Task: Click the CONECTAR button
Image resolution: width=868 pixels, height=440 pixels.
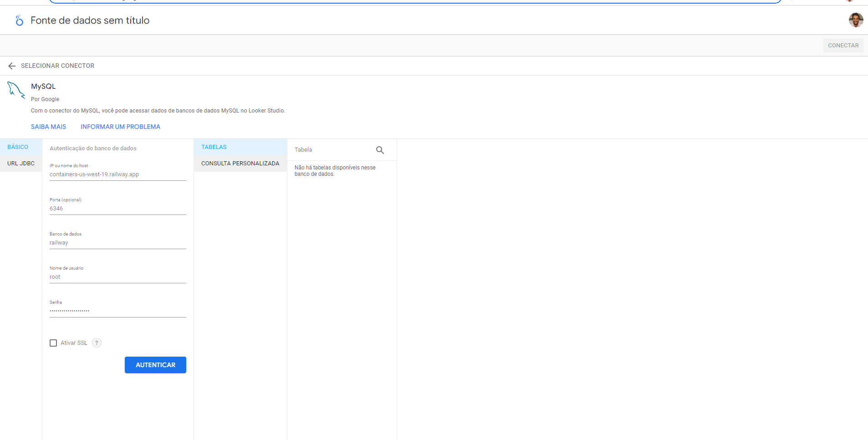Action: pyautogui.click(x=843, y=46)
